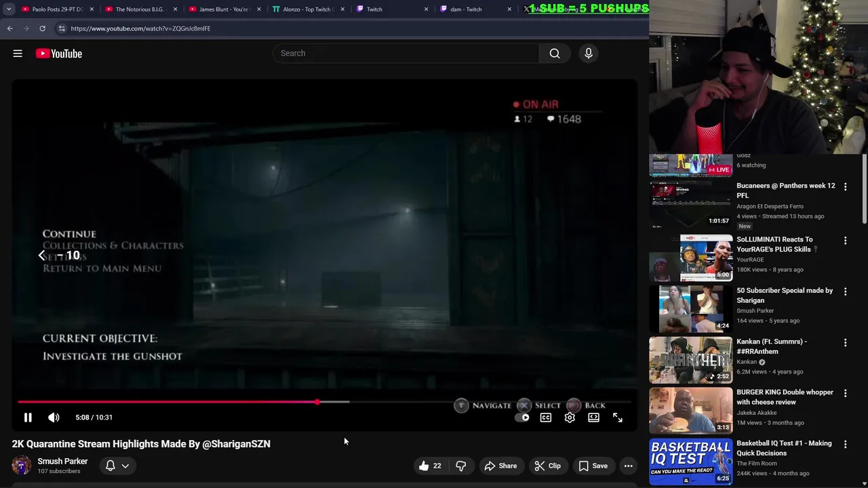Open the browser tab search dropdown

coord(9,9)
